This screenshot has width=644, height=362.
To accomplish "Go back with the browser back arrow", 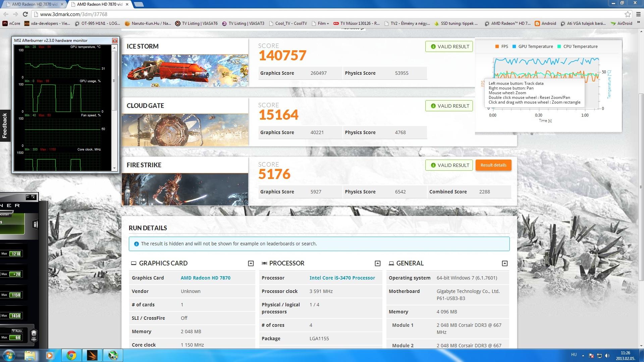I will [x=6, y=14].
